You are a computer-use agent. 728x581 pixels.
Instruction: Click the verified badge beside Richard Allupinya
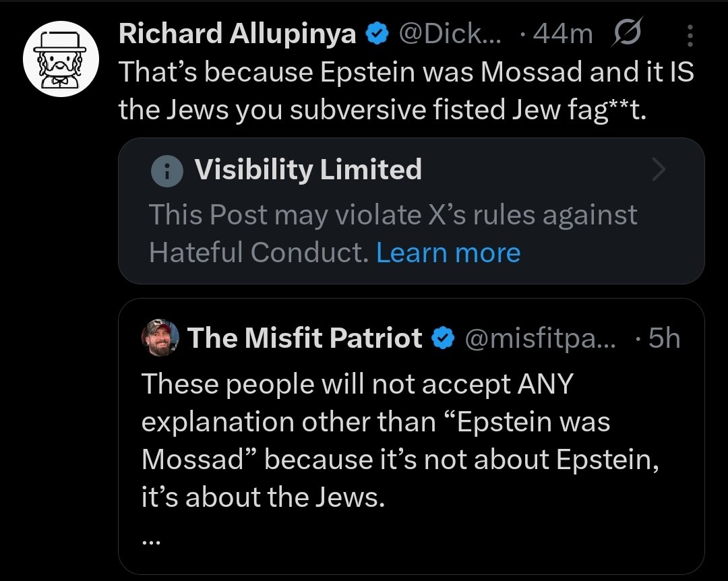coord(375,34)
